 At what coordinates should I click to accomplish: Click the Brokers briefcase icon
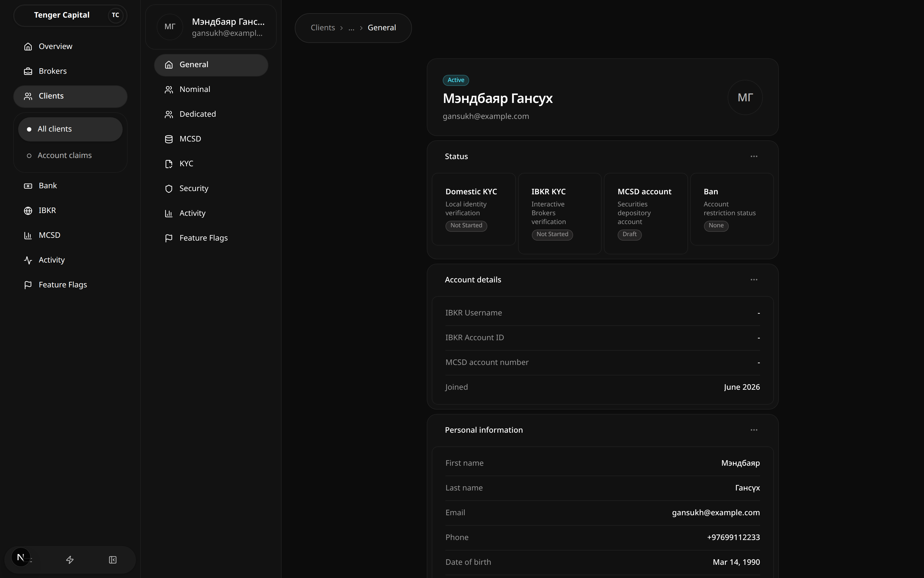pyautogui.click(x=28, y=72)
